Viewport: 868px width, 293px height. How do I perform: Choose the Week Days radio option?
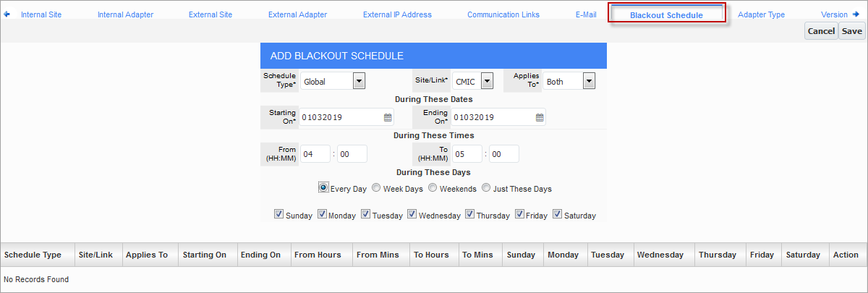tap(376, 188)
